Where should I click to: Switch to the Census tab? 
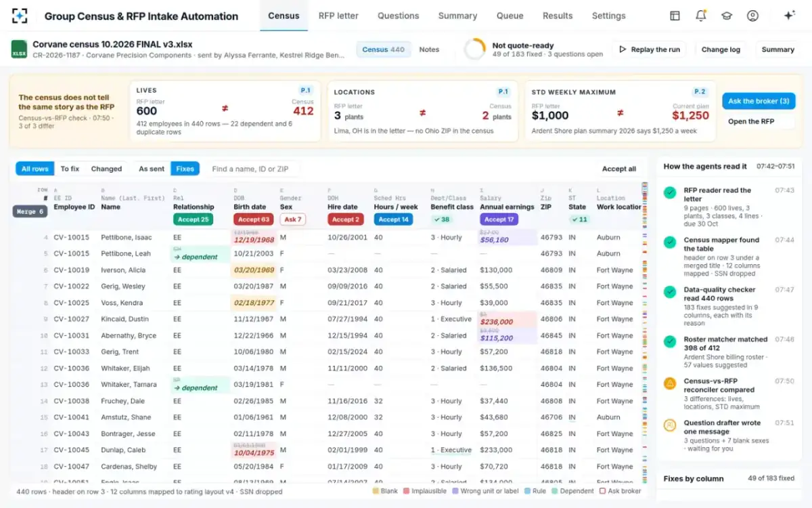point(284,16)
